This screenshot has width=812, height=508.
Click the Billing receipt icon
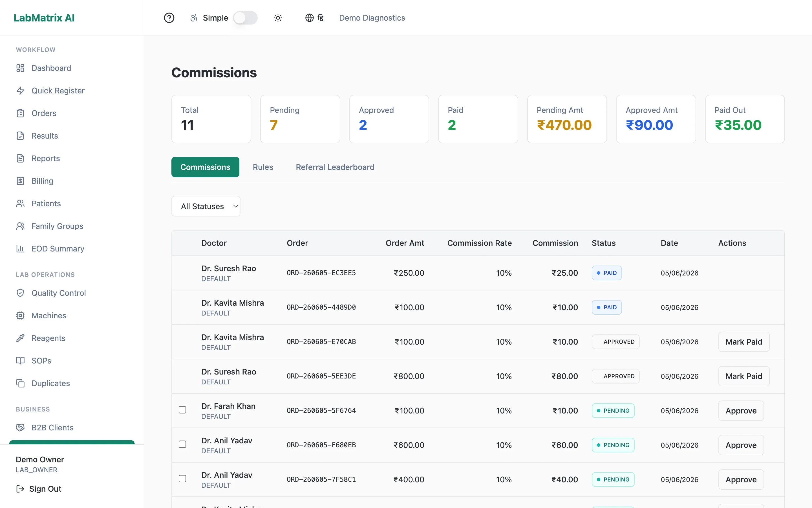(21, 181)
